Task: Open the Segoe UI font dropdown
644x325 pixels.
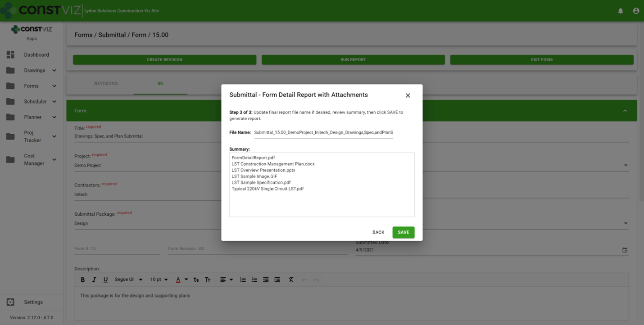Action: pos(128,280)
